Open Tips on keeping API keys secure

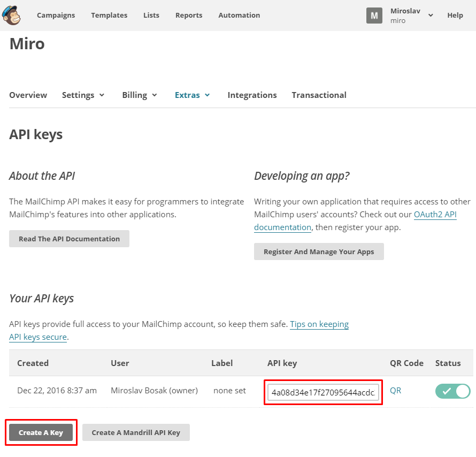pos(319,324)
